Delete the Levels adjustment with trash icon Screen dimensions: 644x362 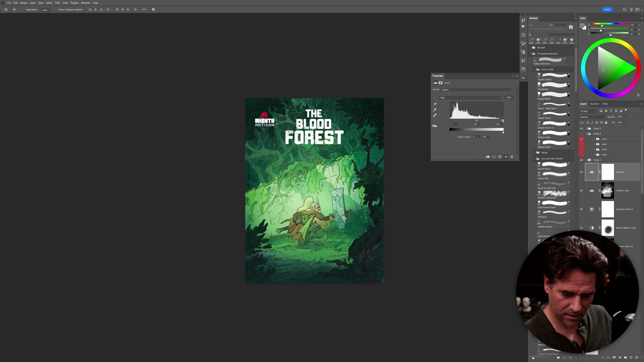512,157
